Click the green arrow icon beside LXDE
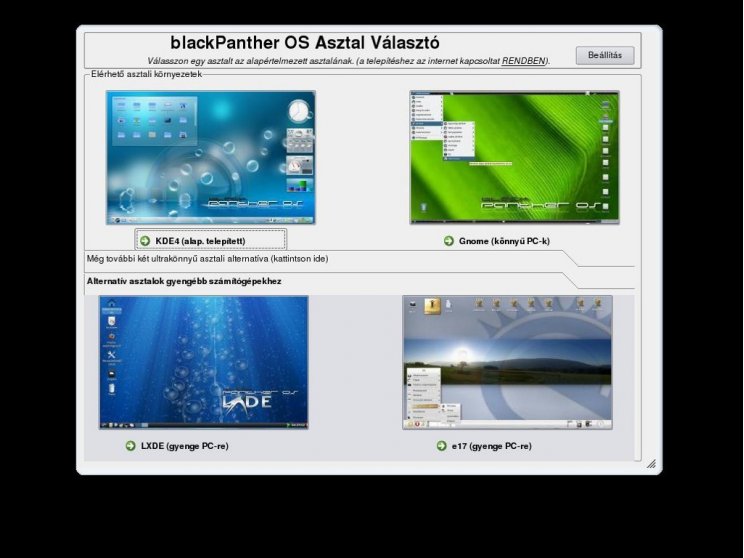The image size is (744, 558). pyautogui.click(x=130, y=446)
